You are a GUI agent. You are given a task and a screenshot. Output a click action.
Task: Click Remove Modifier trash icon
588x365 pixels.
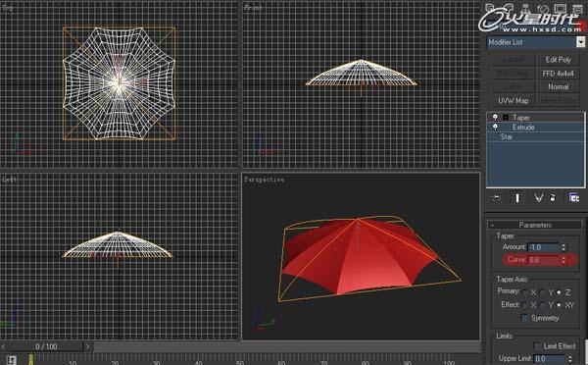[x=553, y=198]
